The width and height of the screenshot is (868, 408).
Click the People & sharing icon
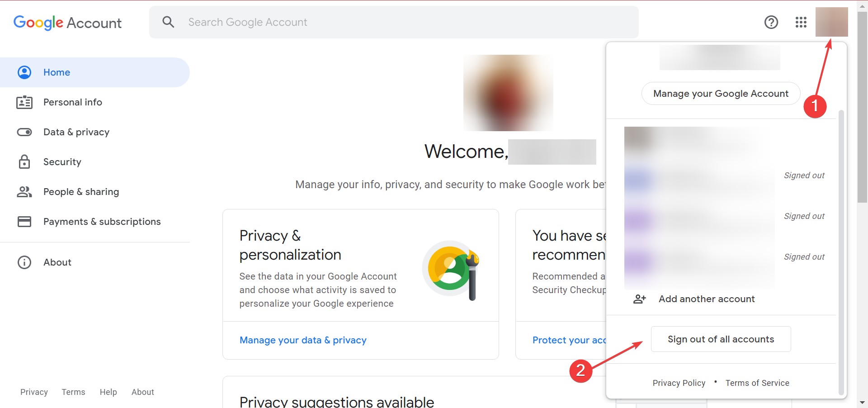tap(24, 192)
